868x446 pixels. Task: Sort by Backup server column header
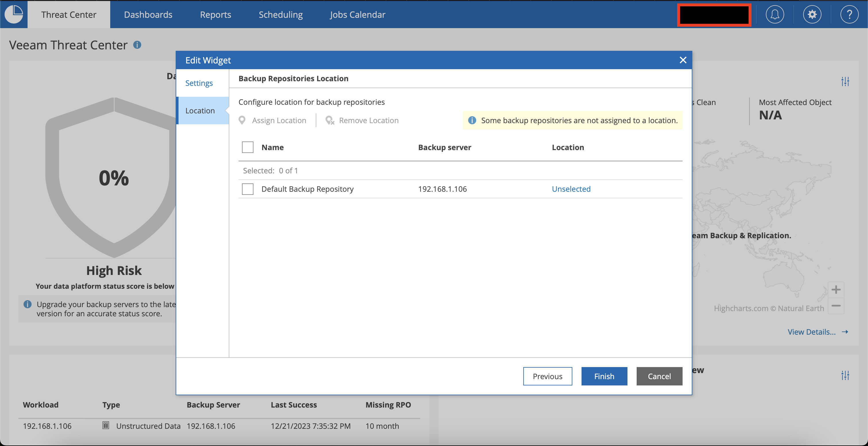444,147
